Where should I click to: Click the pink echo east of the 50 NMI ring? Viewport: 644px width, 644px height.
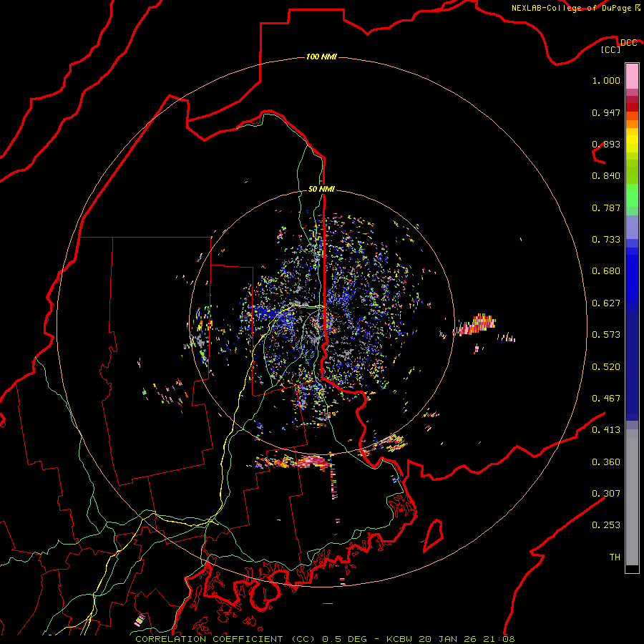point(477,324)
